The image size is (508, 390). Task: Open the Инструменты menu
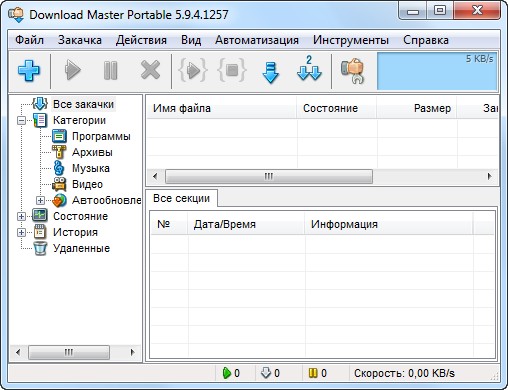351,40
